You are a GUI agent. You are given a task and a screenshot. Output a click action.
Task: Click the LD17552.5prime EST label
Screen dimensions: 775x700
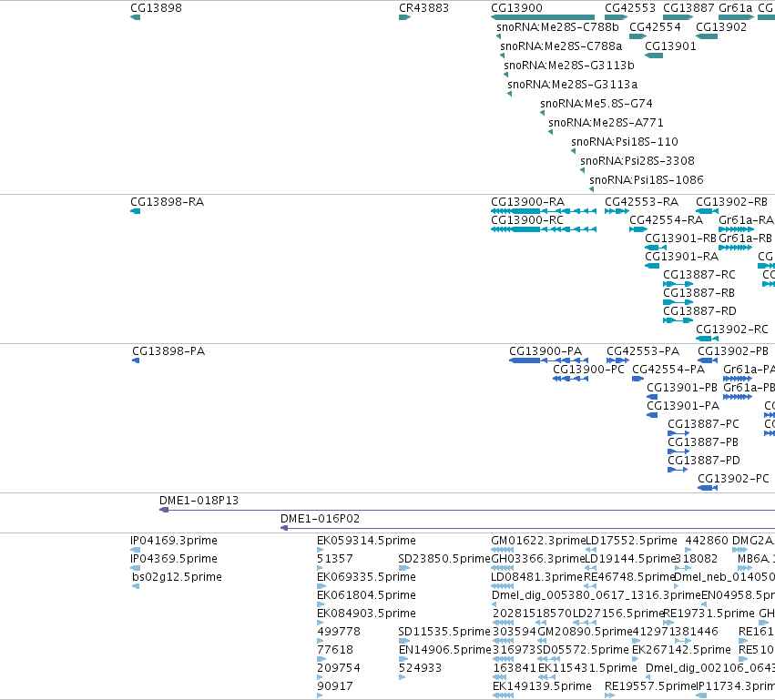coord(631,541)
